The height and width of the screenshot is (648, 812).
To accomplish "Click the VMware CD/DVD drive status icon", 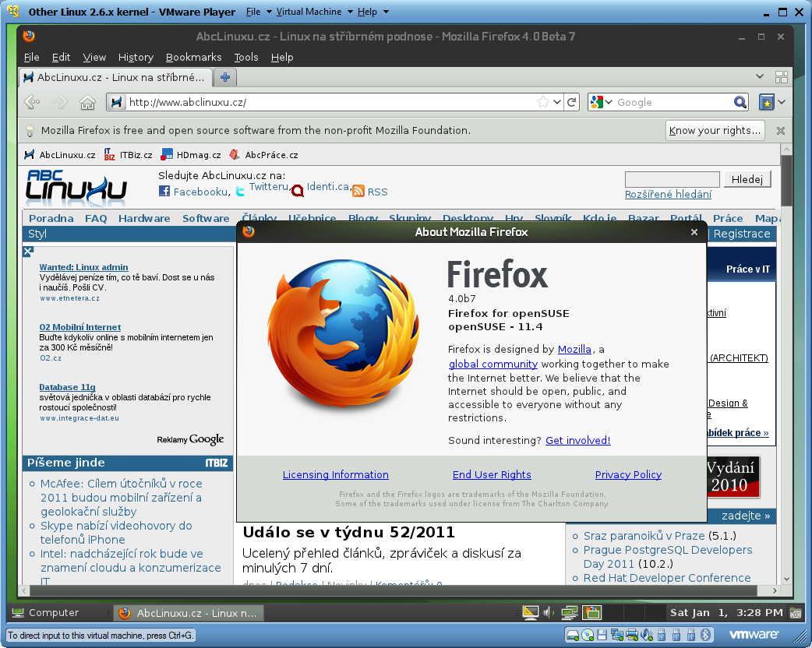I will [588, 635].
